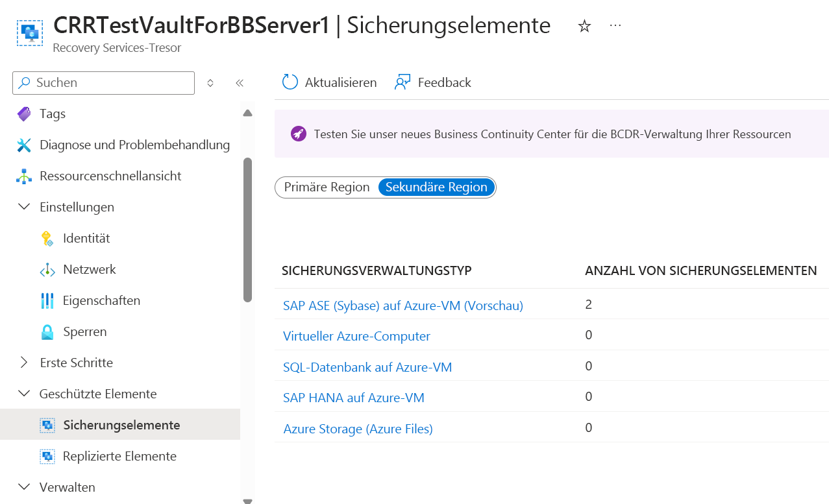Viewport: 829px width, 504px height.
Task: Collapse the Einstellungen section
Action: click(24, 207)
